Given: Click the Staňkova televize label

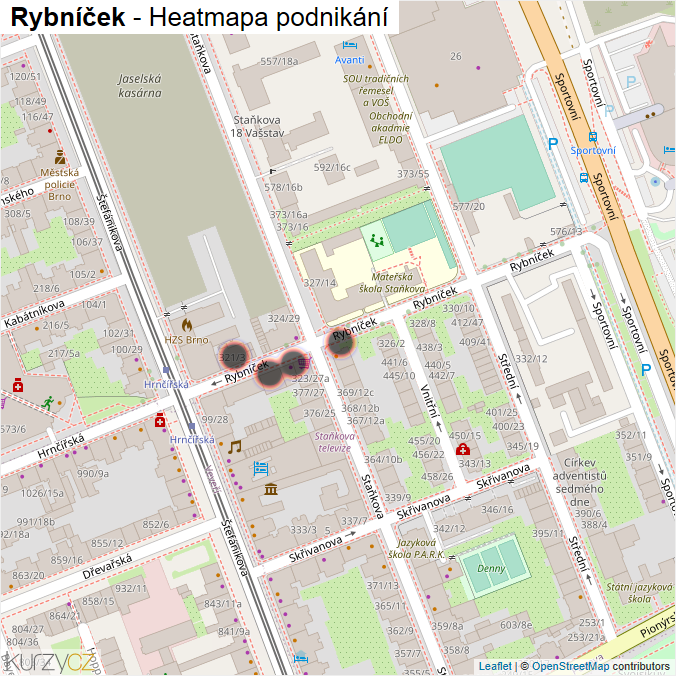Looking at the screenshot, I should coord(335,442).
